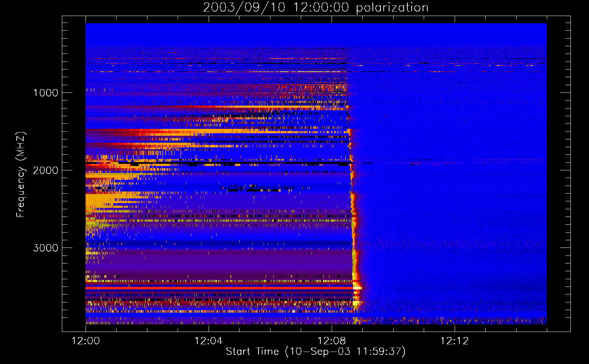Click the 12:08 time tick label
Image resolution: width=589 pixels, height=364 pixels.
pyautogui.click(x=332, y=341)
